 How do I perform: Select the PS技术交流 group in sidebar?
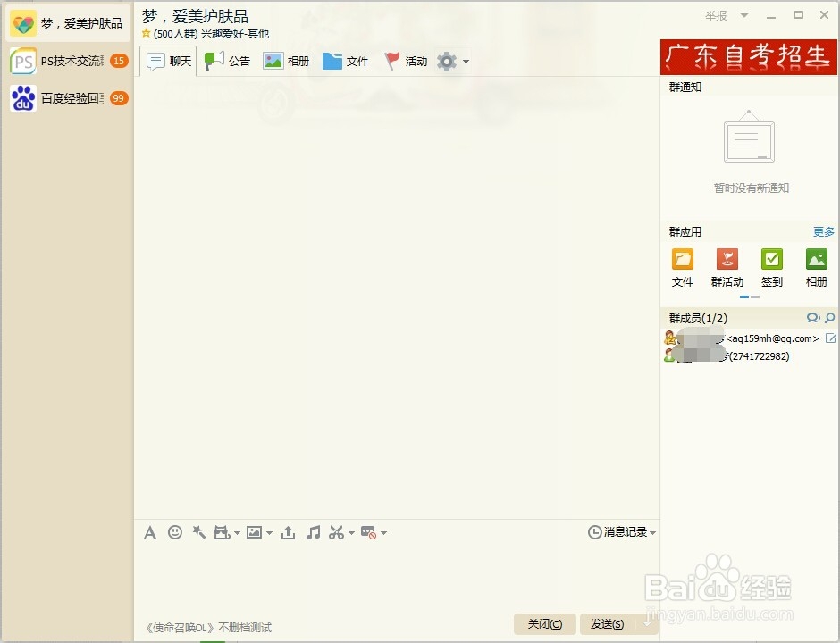[x=63, y=61]
